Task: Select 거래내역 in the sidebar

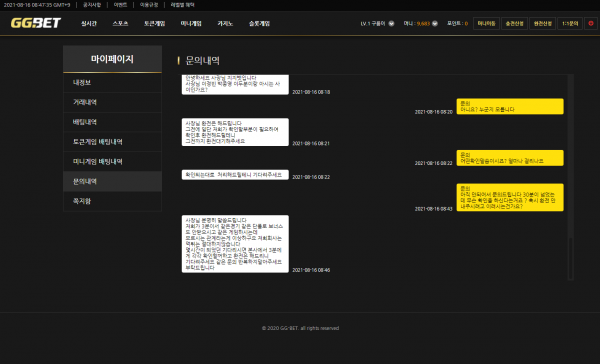Action: [112, 102]
